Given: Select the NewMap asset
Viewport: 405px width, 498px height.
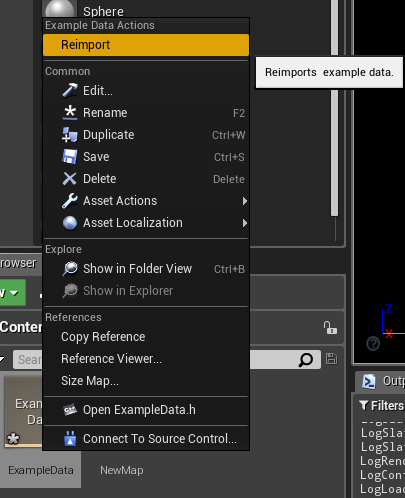Looking at the screenshot, I should (122, 470).
